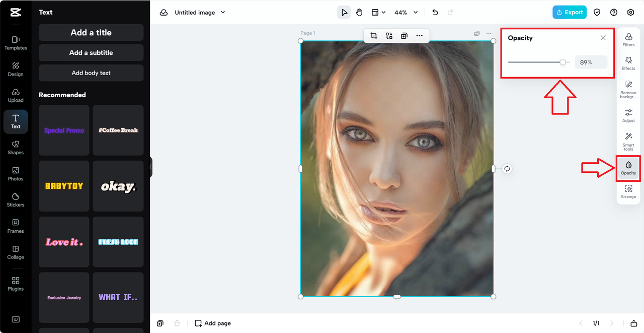Click the bottom-left duplicate page icon
This screenshot has height=333, width=644.
click(x=160, y=323)
